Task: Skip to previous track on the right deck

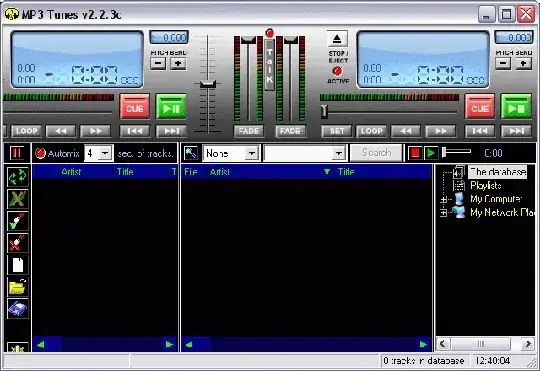Action: point(480,131)
